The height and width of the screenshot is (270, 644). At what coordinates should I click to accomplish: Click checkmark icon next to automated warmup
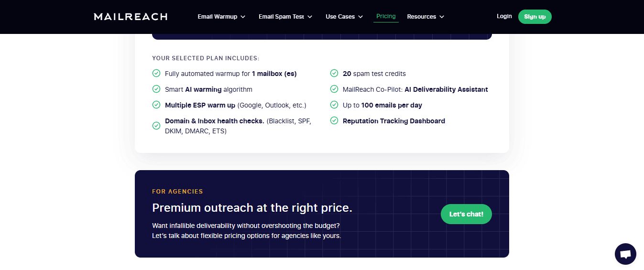point(156,73)
